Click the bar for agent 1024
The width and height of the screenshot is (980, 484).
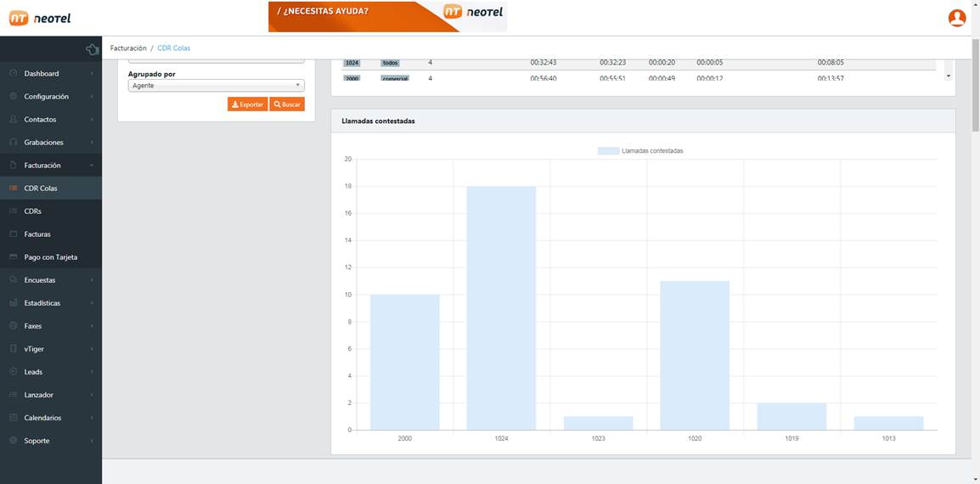[x=501, y=307]
